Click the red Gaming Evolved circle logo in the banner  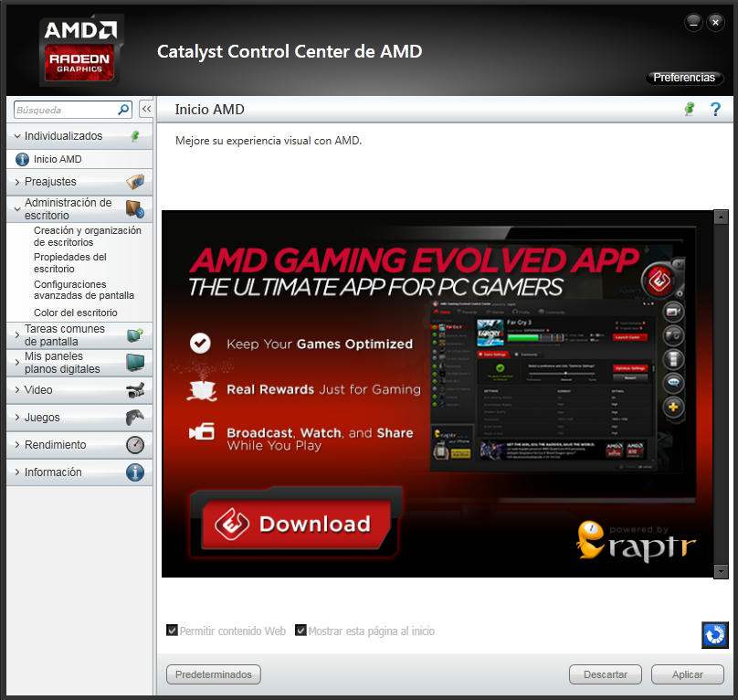(x=659, y=281)
